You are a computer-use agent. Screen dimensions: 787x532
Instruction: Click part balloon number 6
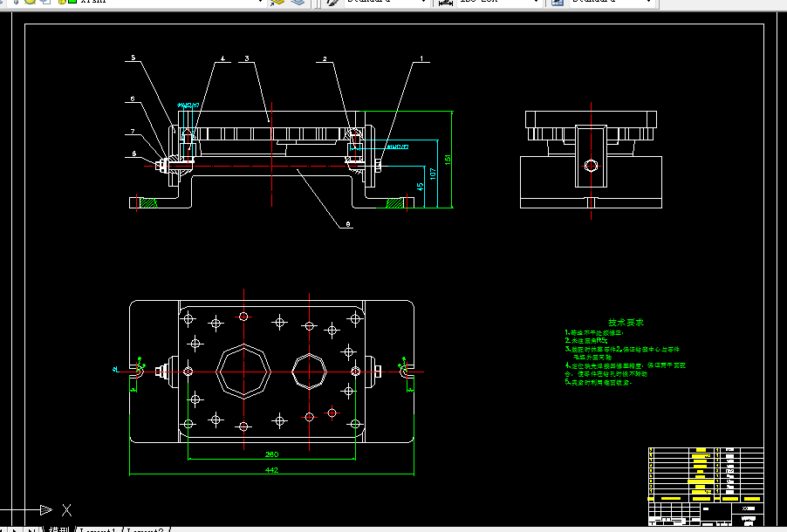(133, 99)
